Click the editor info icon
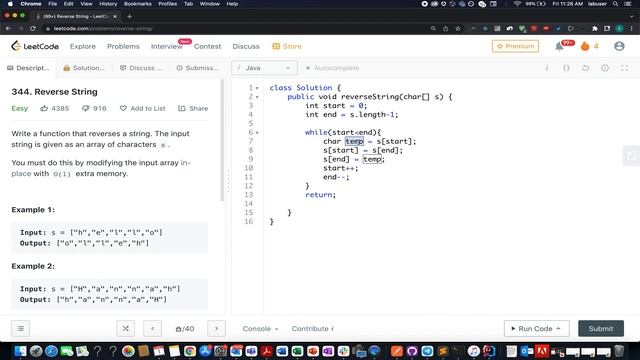 (x=547, y=68)
